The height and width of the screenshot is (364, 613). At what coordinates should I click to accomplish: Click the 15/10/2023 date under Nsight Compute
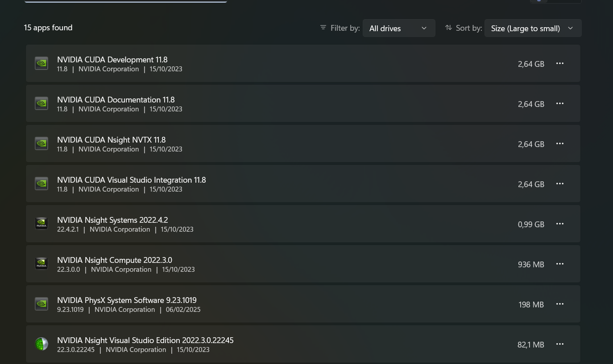pyautogui.click(x=178, y=270)
